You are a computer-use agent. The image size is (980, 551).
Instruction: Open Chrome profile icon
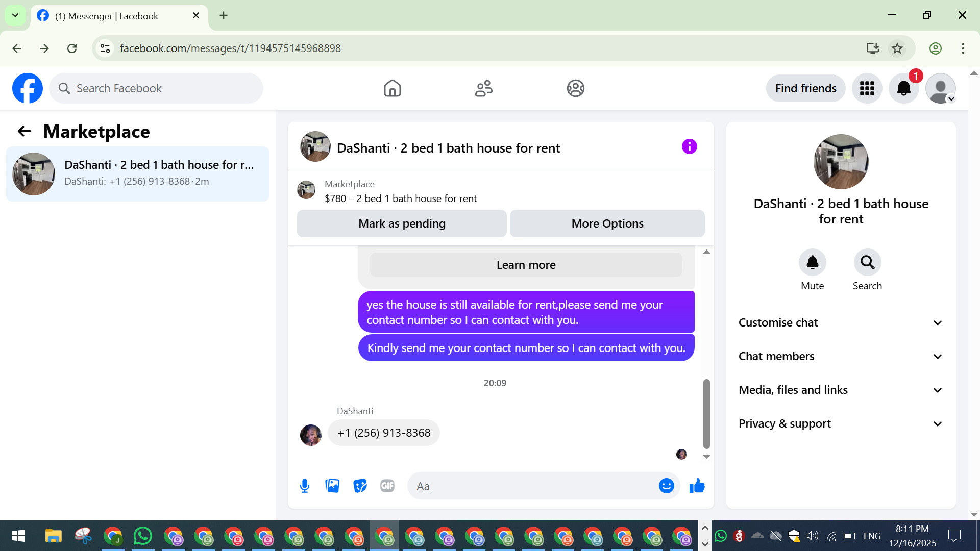click(936, 48)
